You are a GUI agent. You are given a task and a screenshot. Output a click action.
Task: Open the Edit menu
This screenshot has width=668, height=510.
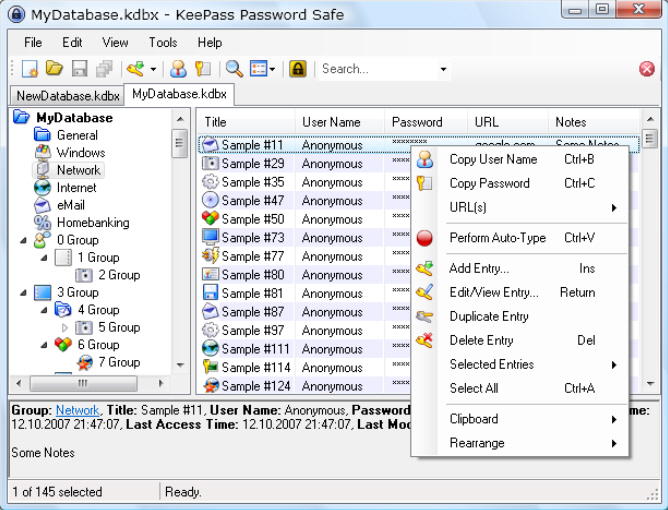(72, 43)
